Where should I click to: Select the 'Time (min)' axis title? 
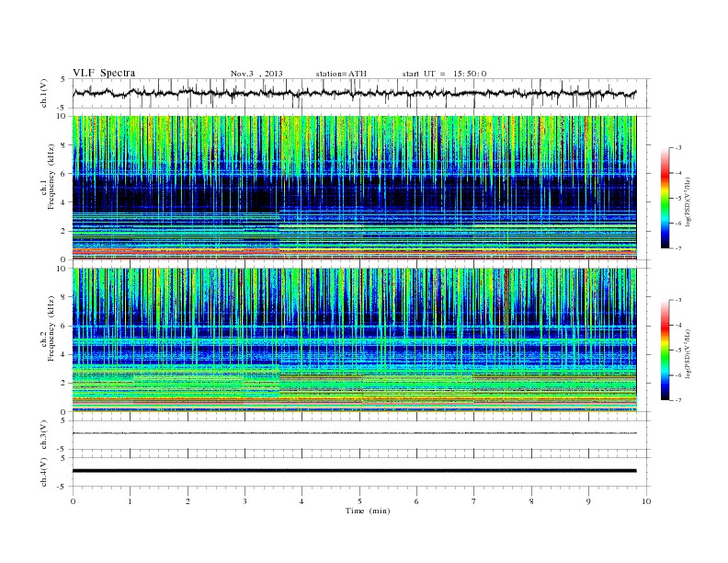(x=368, y=511)
